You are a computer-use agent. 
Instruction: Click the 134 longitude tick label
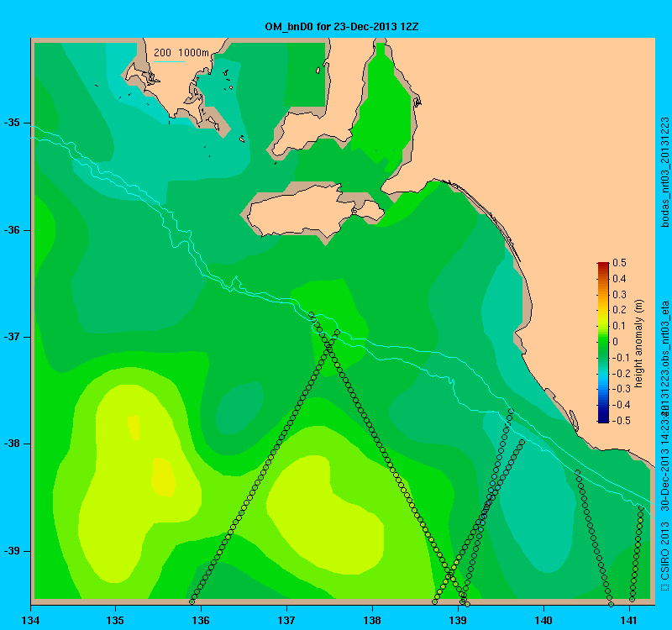(x=30, y=620)
